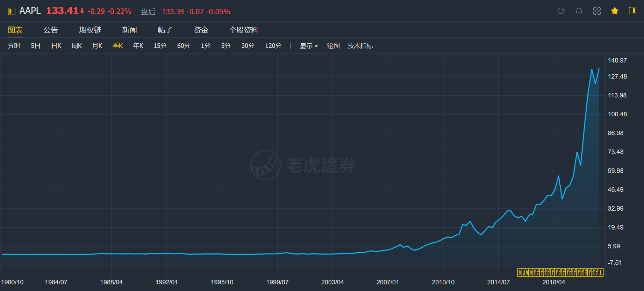Select the 日K chart period
644x291 pixels.
56,46
